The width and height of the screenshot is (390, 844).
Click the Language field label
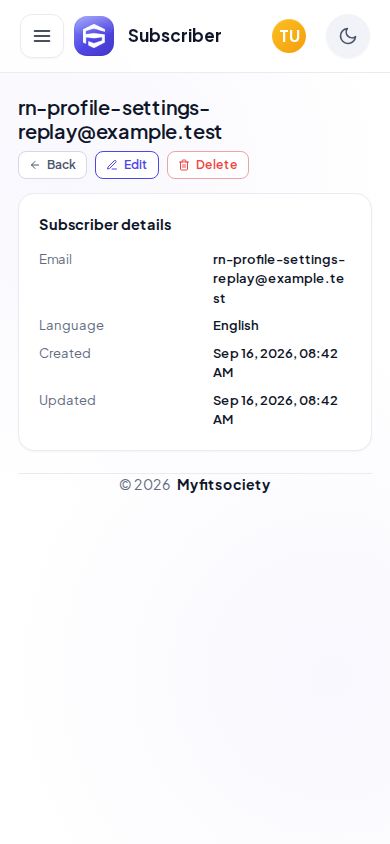72,326
